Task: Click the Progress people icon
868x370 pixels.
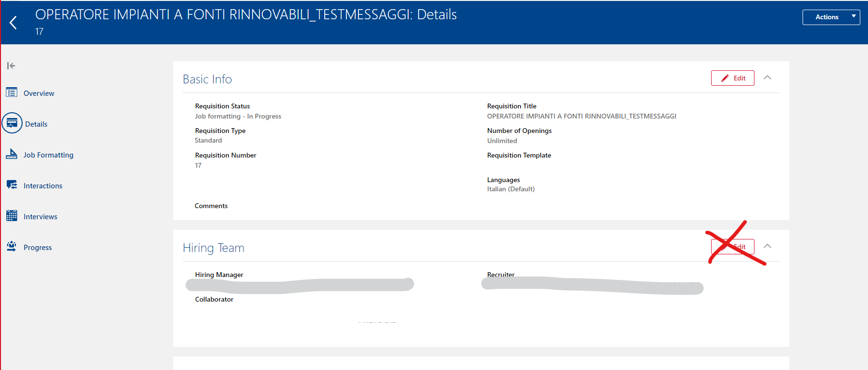Action: (12, 247)
